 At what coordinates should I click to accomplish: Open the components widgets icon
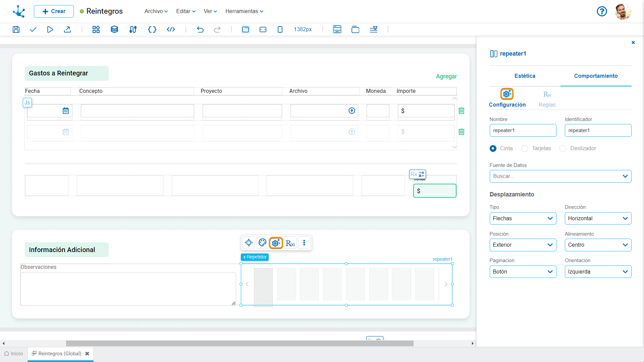[96, 29]
